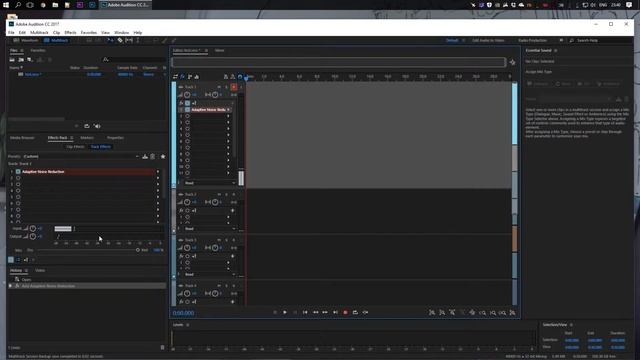This screenshot has width=640, height=360.
Task: Toggle main power button of Effects Rack
Action: (x=11, y=260)
